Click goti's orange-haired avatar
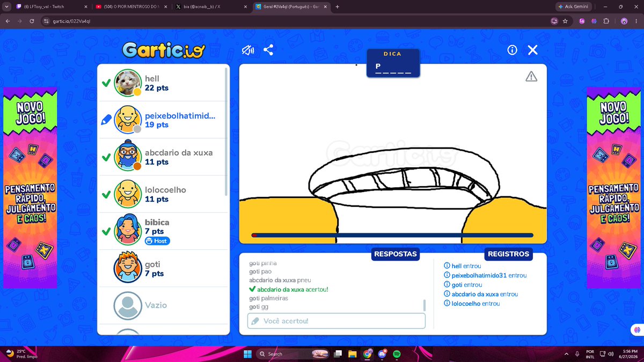Screen dimensions: 644x362 128,268
